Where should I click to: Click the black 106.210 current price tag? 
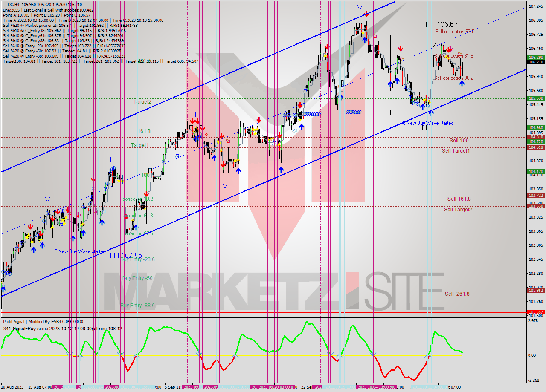(536, 62)
